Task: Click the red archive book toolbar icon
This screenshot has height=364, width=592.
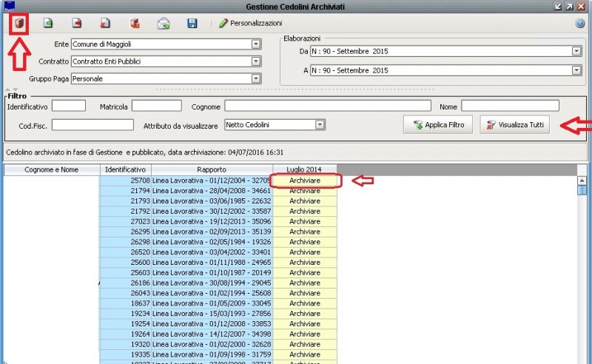Action: tap(19, 24)
